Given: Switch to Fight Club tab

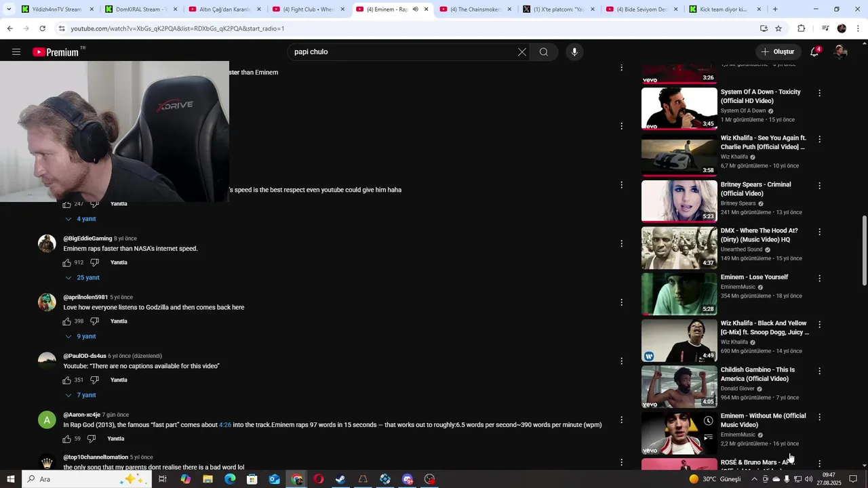Looking at the screenshot, I should click(x=308, y=9).
